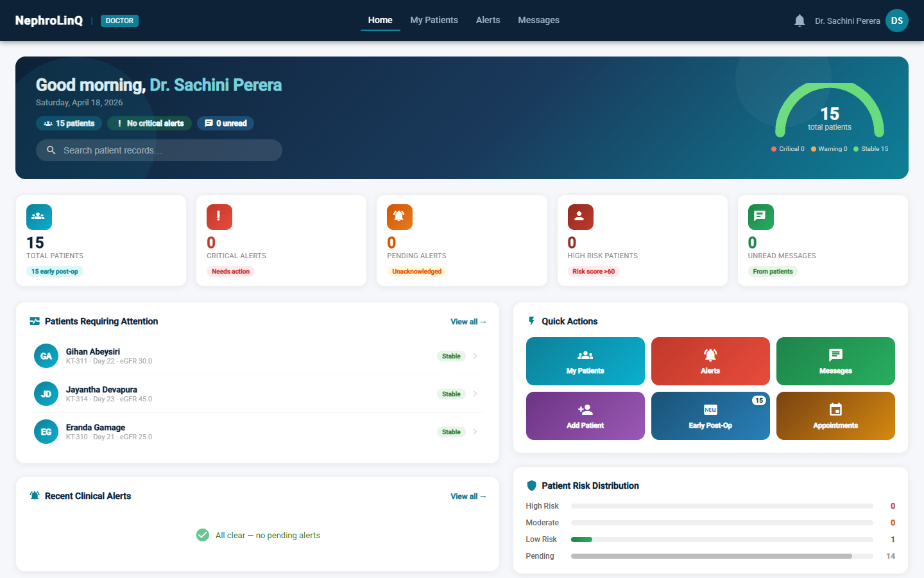Click the notification bell icon

pos(799,20)
